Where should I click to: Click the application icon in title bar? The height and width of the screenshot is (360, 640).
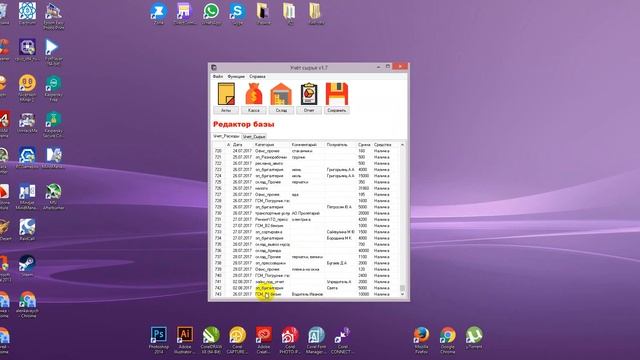tap(214, 68)
